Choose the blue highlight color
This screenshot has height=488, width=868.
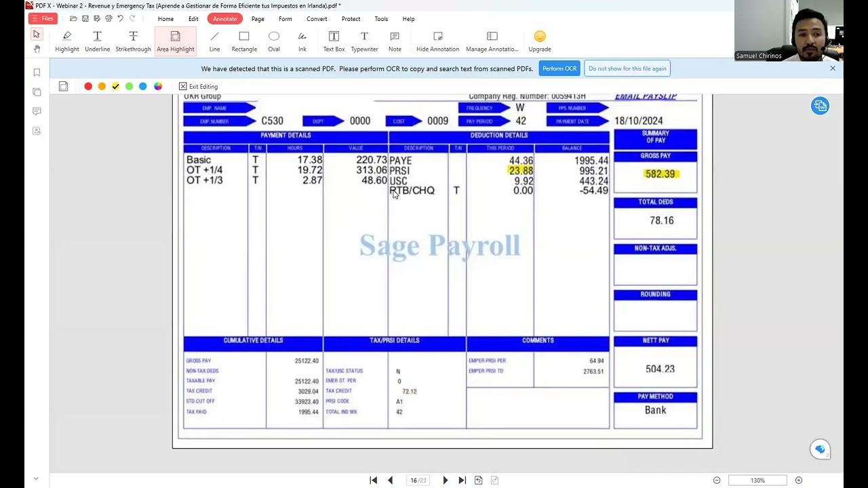click(143, 86)
